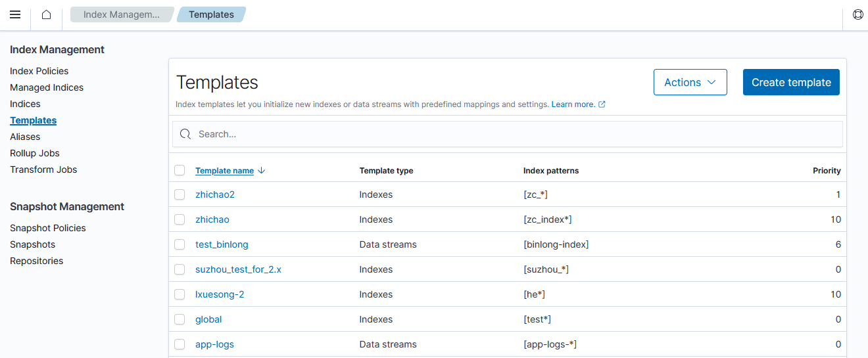The image size is (868, 358).
Task: Select the suzhou_test_for_2.x checkbox
Action: click(x=180, y=269)
